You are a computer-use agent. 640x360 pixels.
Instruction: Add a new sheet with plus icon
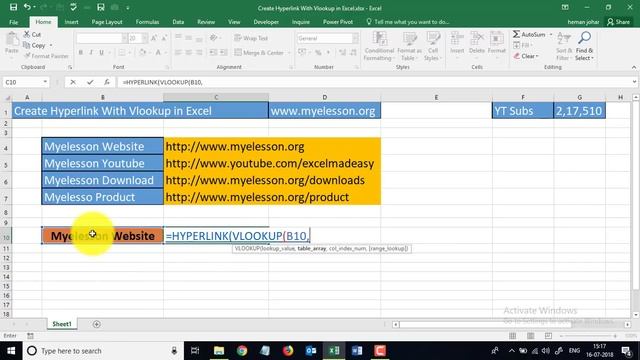97,324
